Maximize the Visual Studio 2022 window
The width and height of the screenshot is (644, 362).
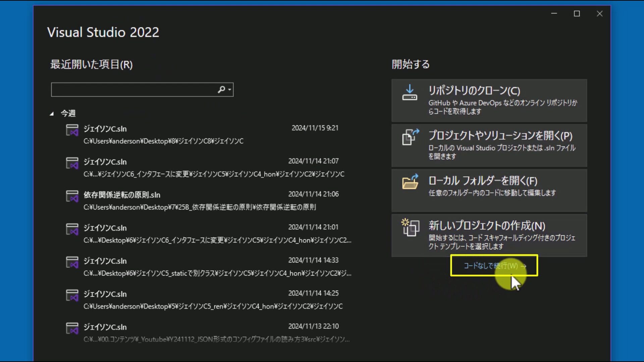pyautogui.click(x=577, y=14)
